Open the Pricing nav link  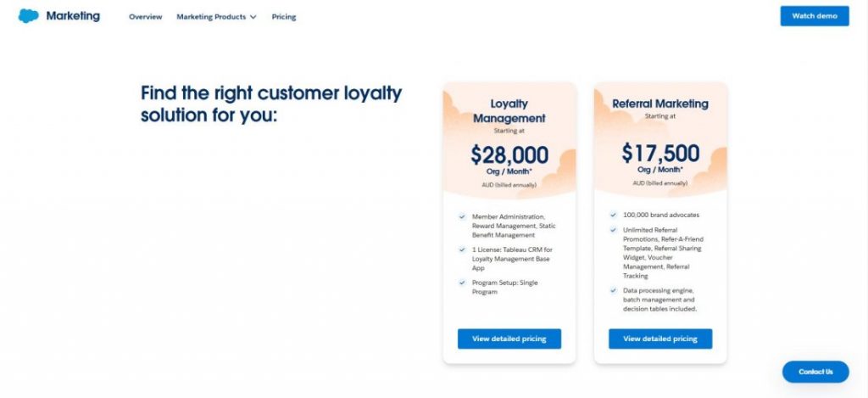[283, 17]
